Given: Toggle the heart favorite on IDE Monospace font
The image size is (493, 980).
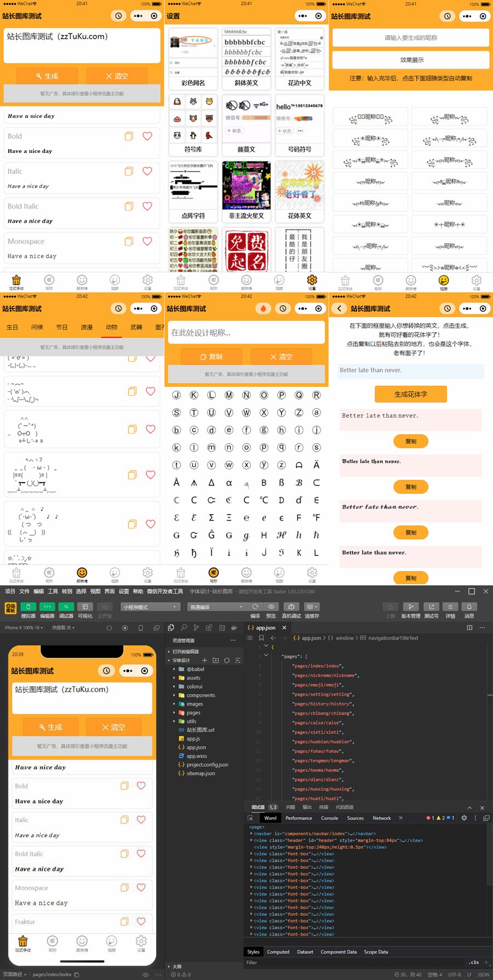Looking at the screenshot, I should tap(141, 887).
